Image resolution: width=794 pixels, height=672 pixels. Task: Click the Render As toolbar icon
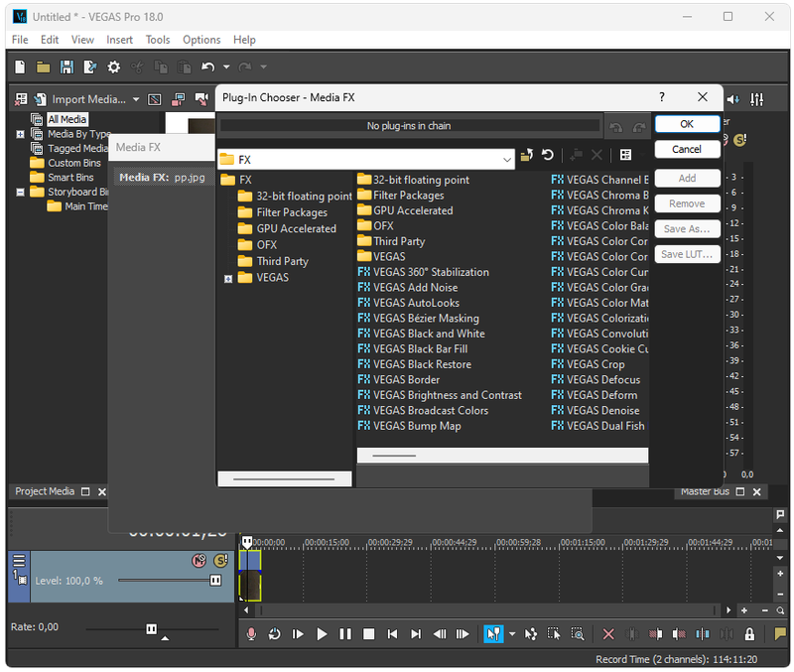point(90,67)
